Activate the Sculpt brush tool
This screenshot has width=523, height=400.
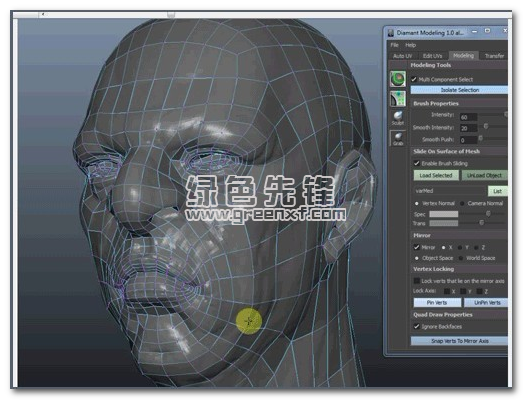point(398,118)
